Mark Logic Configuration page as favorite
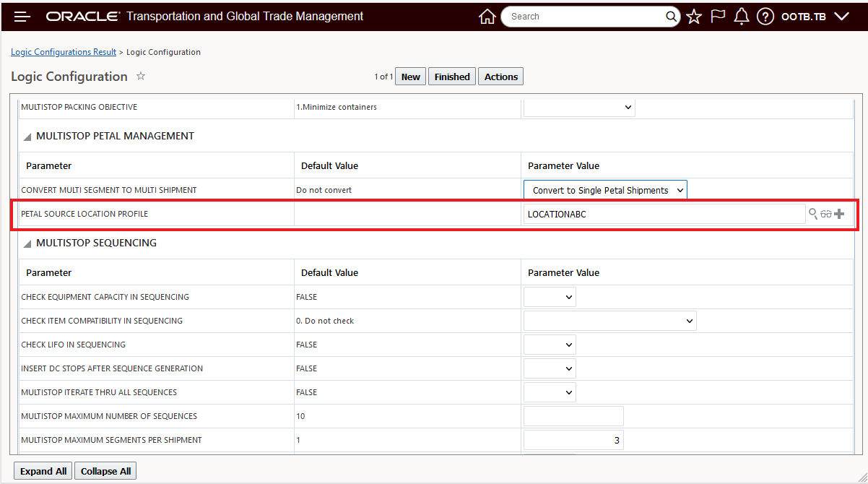The image size is (868, 484). (x=141, y=76)
